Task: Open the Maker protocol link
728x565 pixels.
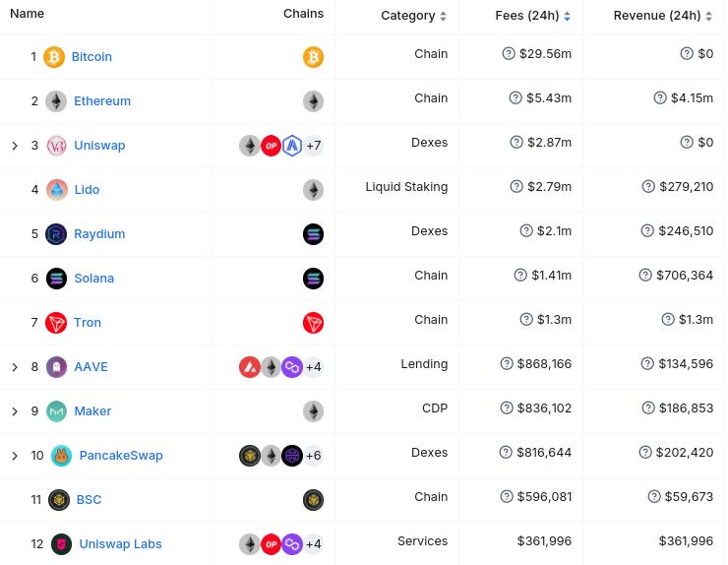Action: click(x=92, y=411)
